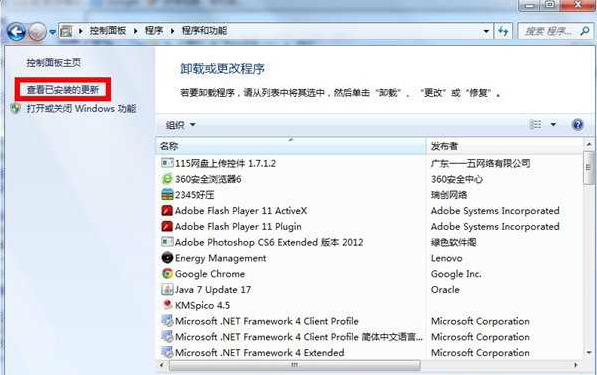Click the Back navigation arrow button
Screen dimensions: 597x375
[x=16, y=32]
